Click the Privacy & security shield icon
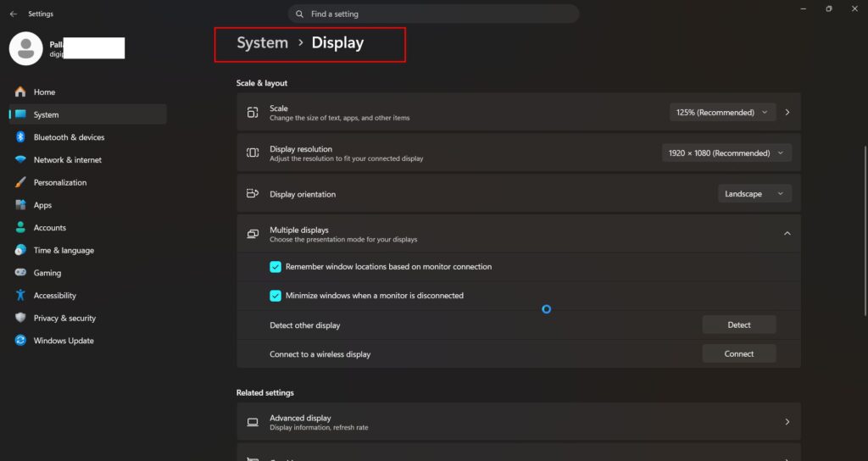The width and height of the screenshot is (868, 461). coord(20,318)
